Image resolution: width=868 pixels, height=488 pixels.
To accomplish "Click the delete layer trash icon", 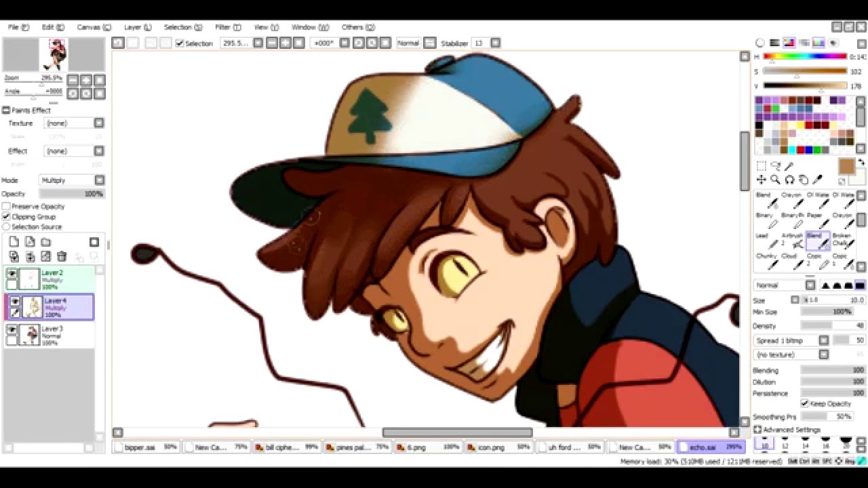I will click(x=62, y=256).
